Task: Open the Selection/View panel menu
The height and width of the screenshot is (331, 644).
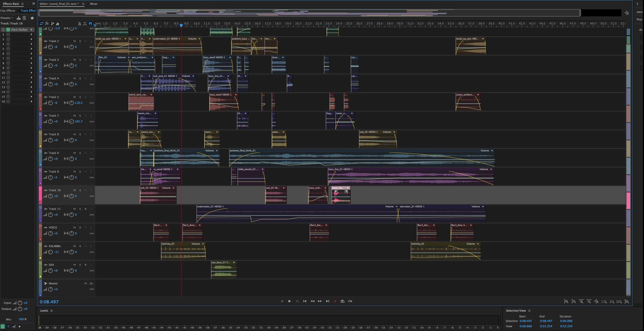Action: [x=529, y=311]
